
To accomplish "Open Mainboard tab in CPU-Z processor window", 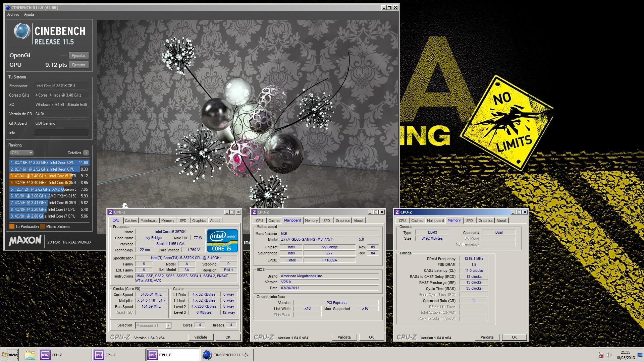I will (x=149, y=221).
